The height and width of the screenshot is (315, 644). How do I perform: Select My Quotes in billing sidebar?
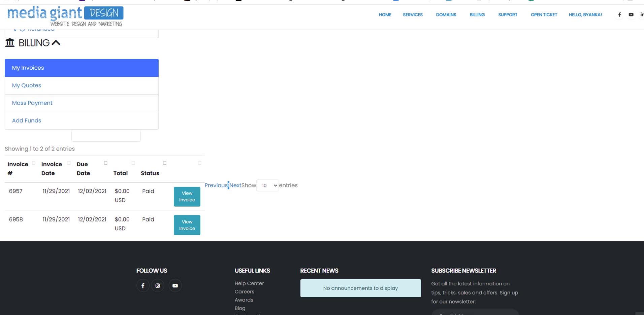27,85
